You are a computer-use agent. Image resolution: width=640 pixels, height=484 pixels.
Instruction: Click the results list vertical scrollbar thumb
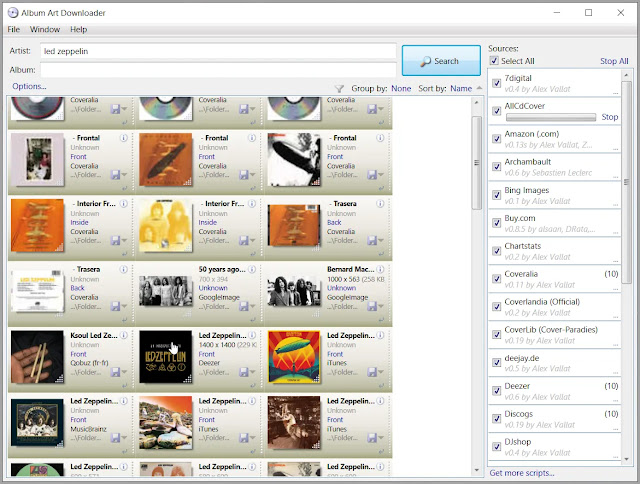point(476,163)
